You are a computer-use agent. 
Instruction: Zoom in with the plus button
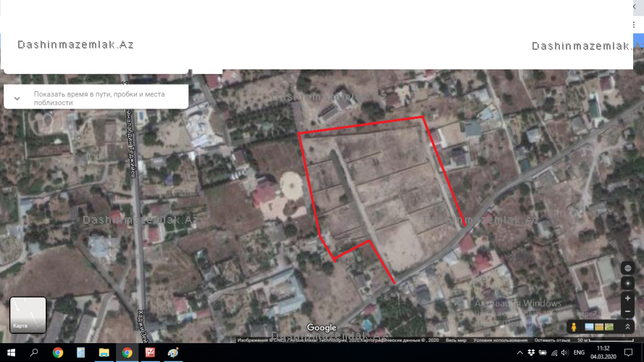[627, 298]
